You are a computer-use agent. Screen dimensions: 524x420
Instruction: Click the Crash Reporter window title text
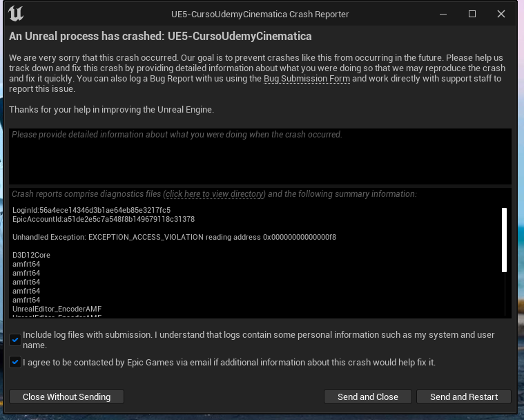pyautogui.click(x=260, y=14)
